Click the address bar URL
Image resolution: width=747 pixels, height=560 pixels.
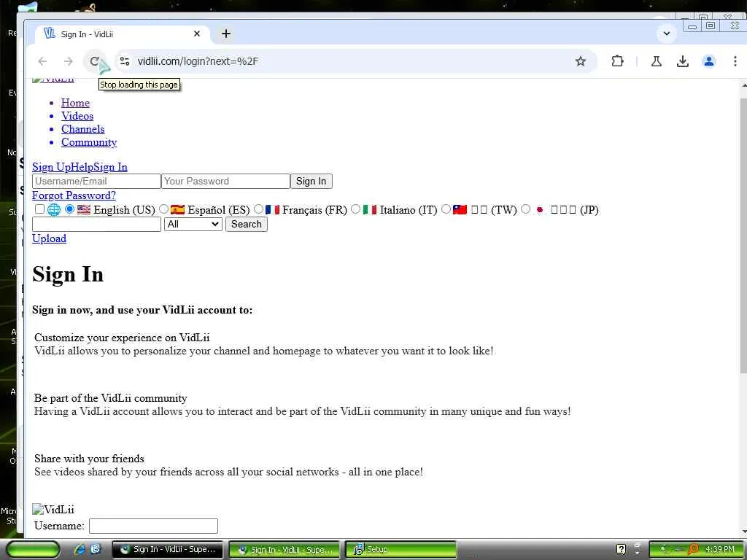[x=198, y=61]
